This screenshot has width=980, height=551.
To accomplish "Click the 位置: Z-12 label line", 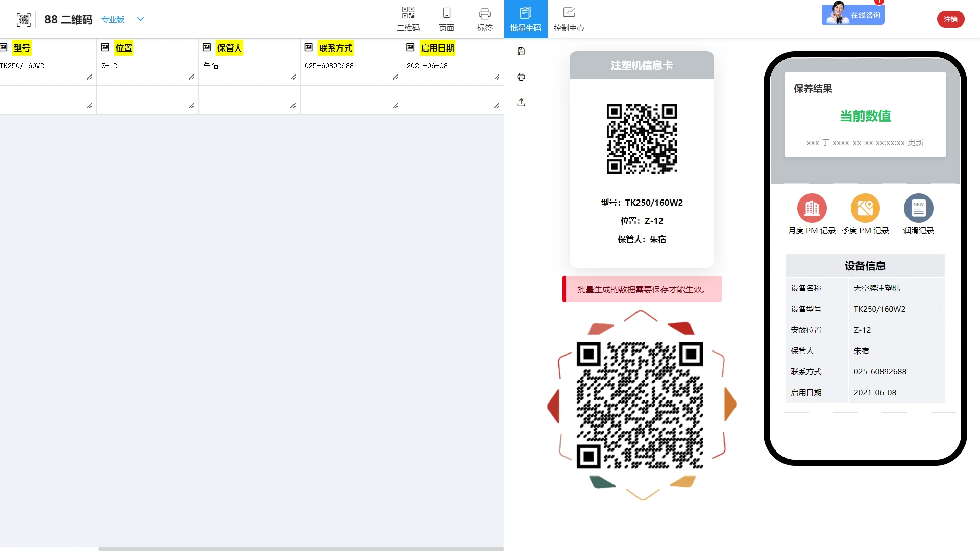I will [642, 221].
